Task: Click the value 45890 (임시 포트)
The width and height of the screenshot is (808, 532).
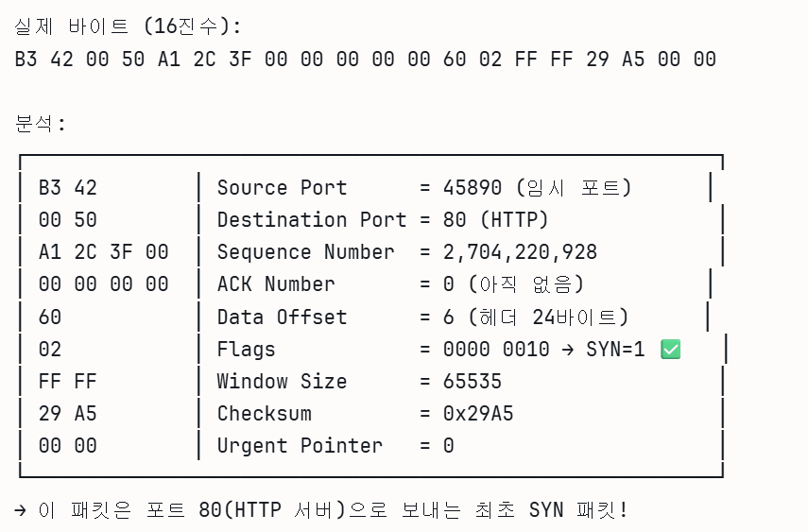Action: [x=537, y=188]
